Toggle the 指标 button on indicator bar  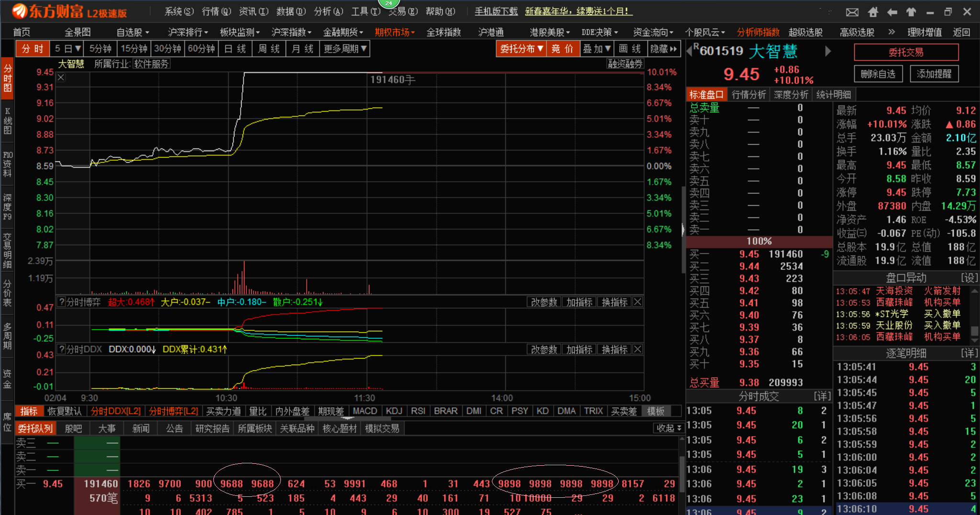pos(29,411)
